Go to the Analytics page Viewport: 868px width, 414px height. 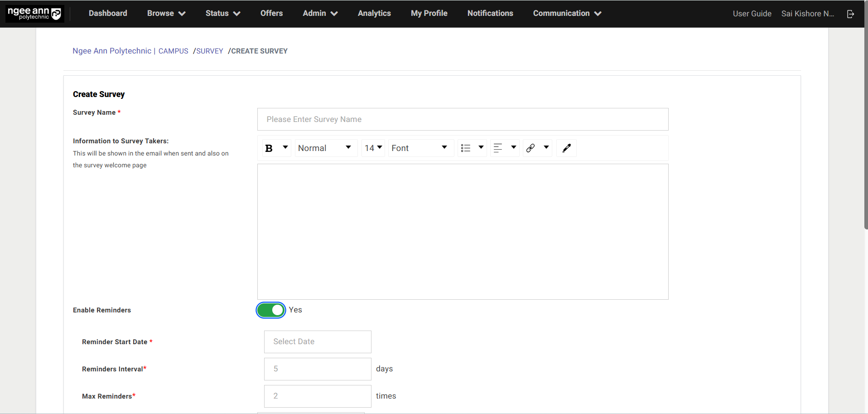(x=374, y=14)
